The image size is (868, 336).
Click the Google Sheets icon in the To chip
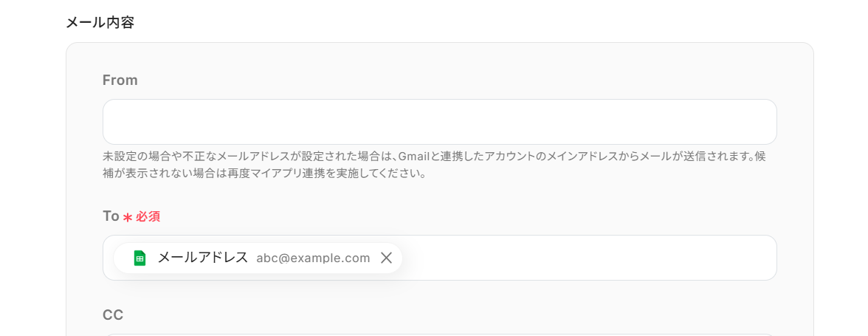click(x=139, y=258)
